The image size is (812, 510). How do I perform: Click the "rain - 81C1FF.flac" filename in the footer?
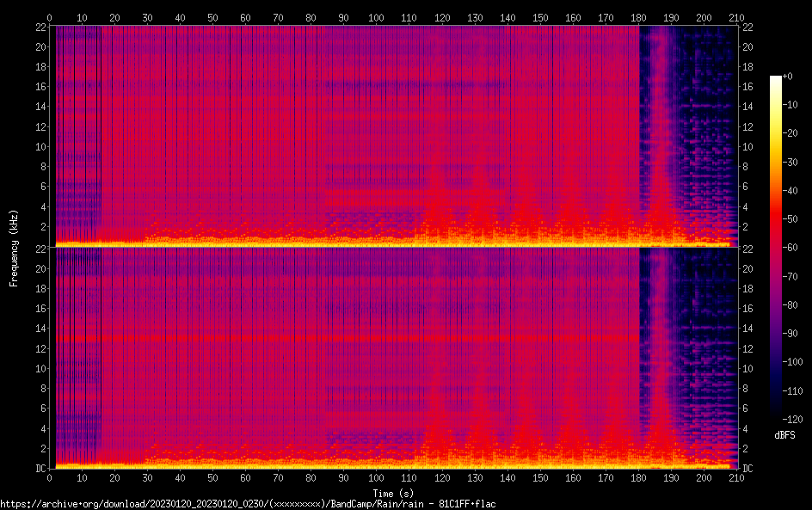[454, 504]
